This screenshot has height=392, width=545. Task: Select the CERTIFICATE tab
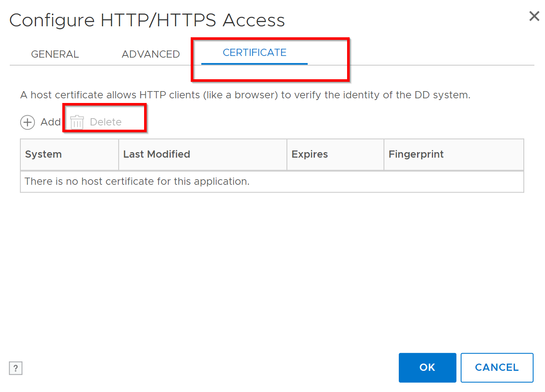pos(254,53)
